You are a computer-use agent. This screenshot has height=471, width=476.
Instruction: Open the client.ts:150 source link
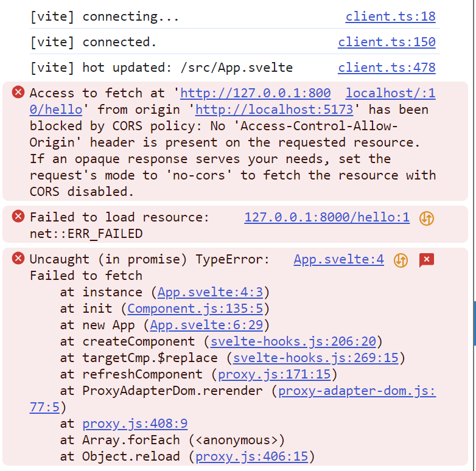[x=387, y=42]
